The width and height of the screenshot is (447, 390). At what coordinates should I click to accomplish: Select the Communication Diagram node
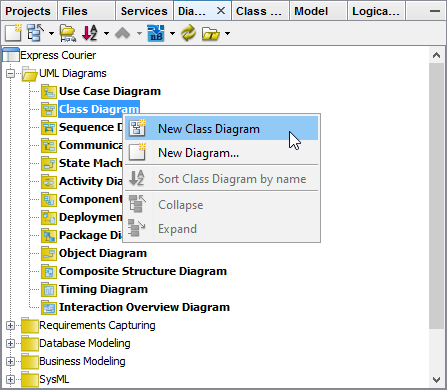tap(91, 145)
